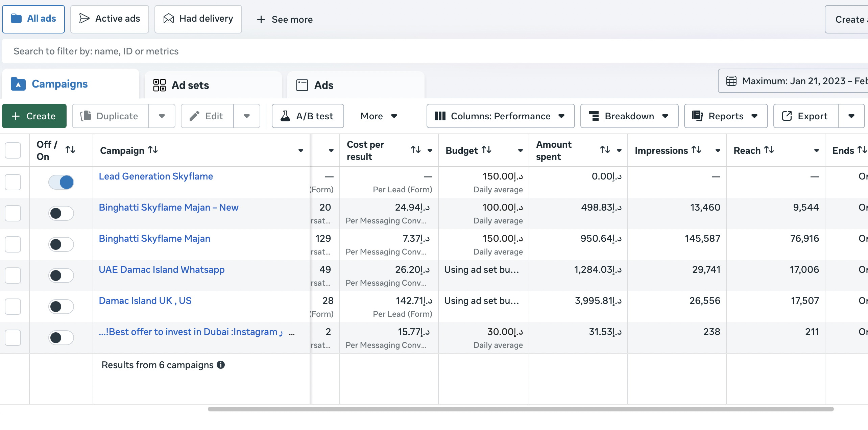
Task: Click the Campaign column sort arrows
Action: coord(153,150)
